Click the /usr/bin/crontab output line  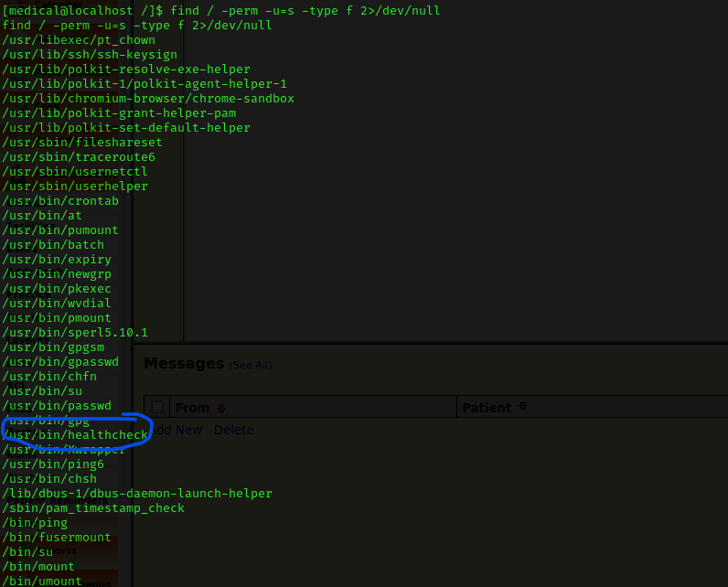point(60,201)
